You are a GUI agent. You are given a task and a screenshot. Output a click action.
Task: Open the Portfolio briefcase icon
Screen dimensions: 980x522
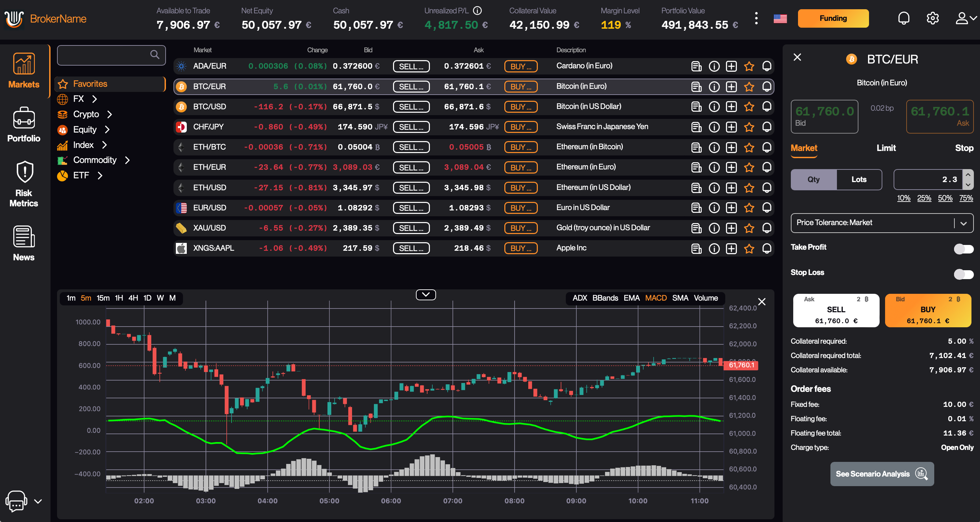click(x=24, y=118)
